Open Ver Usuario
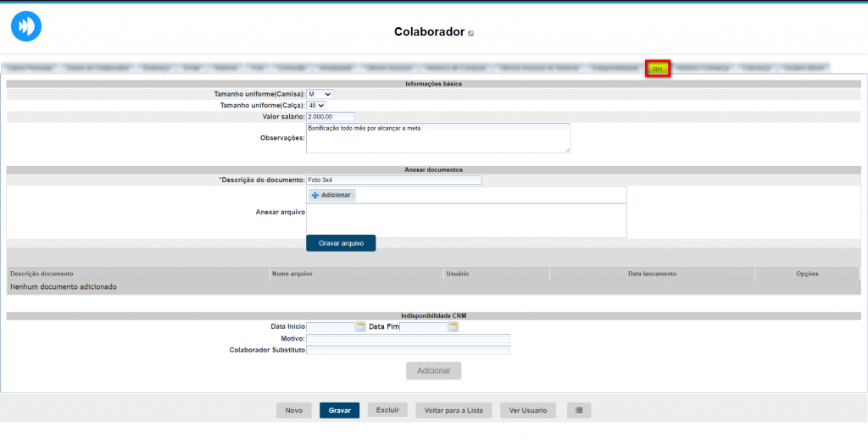 [x=528, y=410]
